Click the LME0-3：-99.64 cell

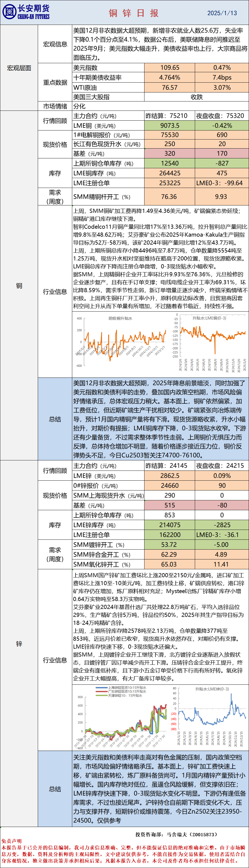(x=222, y=183)
